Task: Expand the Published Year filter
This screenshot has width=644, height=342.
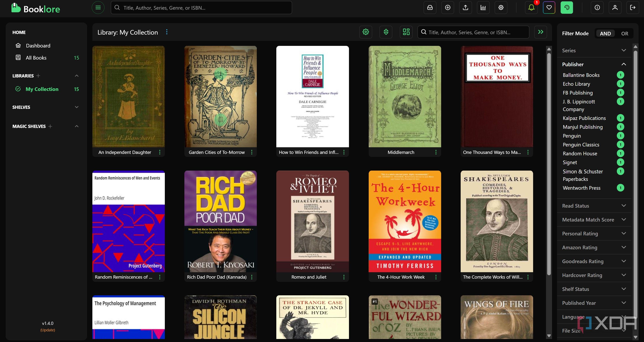Action: (594, 303)
